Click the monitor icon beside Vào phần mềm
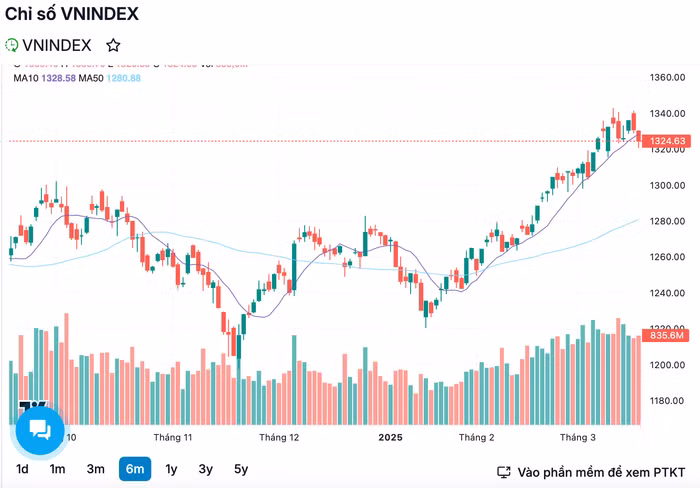700x488 pixels. pyautogui.click(x=504, y=471)
